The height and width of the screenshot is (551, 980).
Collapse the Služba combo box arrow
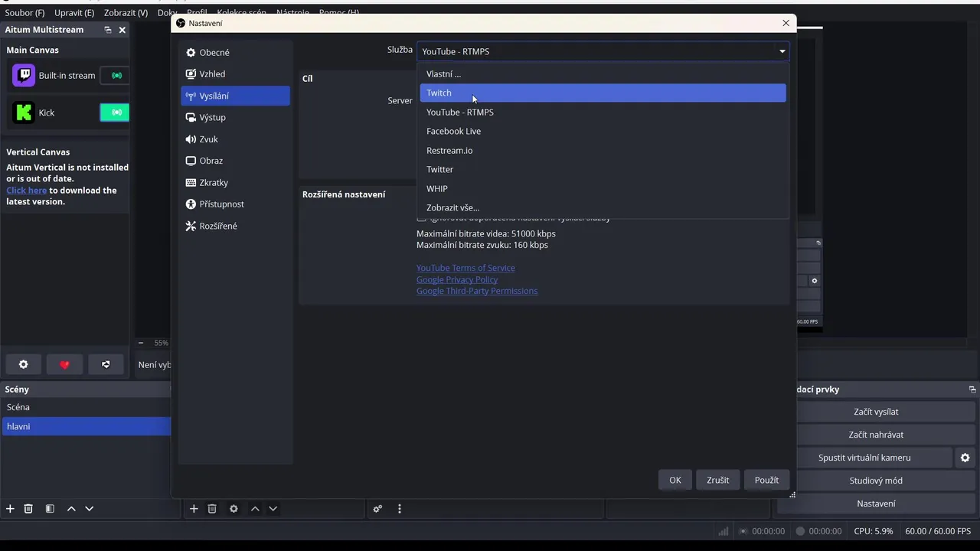(x=782, y=51)
